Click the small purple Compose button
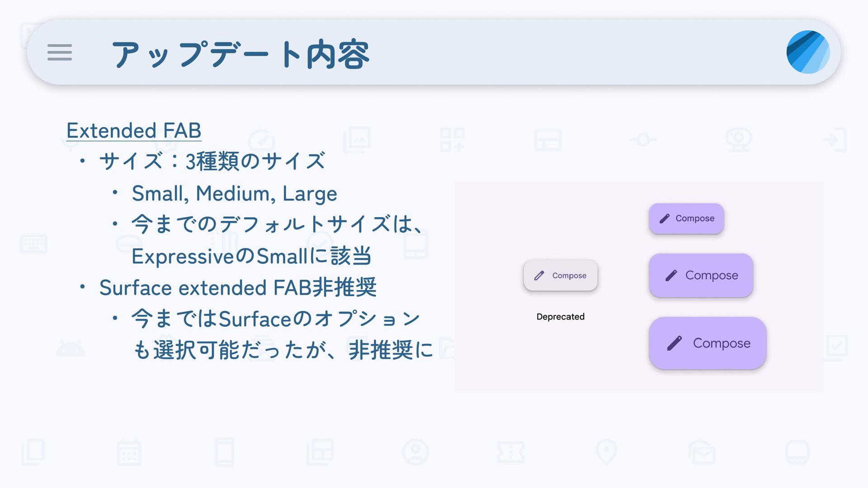Screen dimensions: 868x488 point(686,219)
